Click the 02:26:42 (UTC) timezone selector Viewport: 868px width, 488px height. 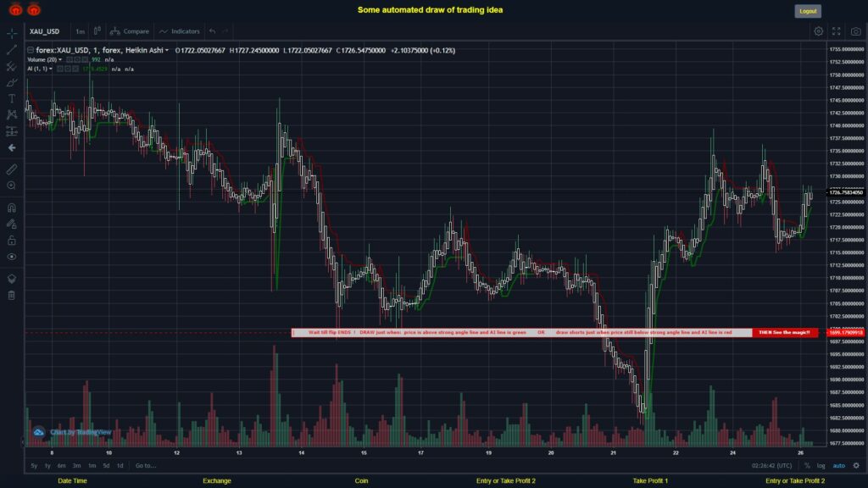click(771, 466)
